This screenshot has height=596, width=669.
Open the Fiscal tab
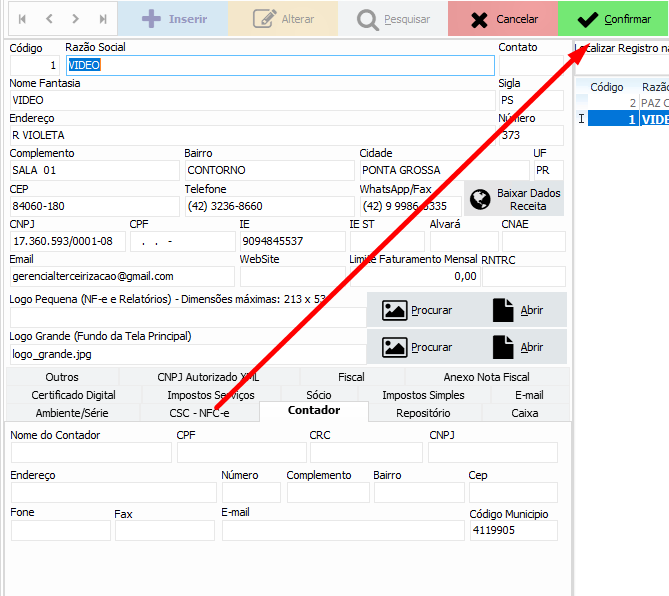[x=351, y=377]
